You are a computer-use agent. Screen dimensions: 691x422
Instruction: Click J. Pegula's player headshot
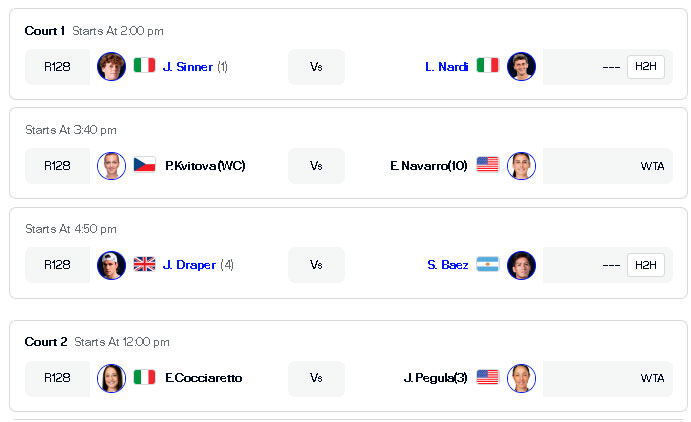click(521, 378)
